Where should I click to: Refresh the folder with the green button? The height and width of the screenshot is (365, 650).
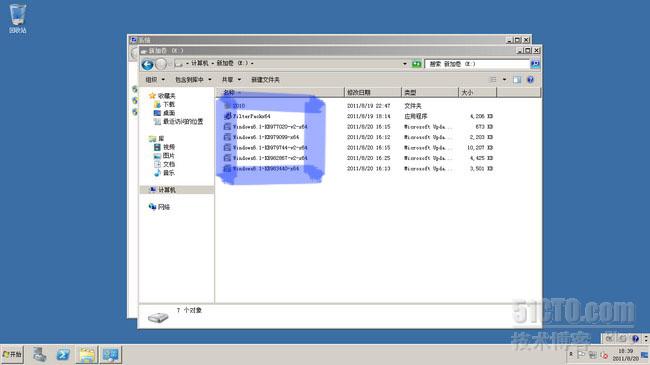[417, 64]
